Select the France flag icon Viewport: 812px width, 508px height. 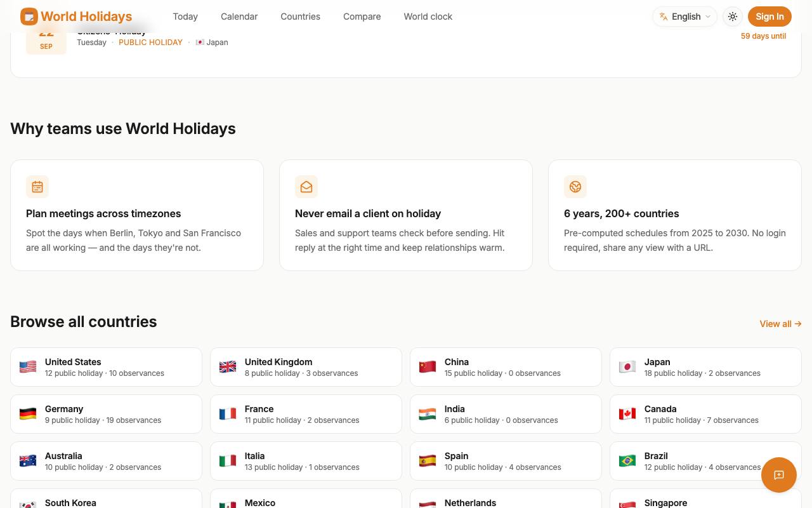click(228, 414)
